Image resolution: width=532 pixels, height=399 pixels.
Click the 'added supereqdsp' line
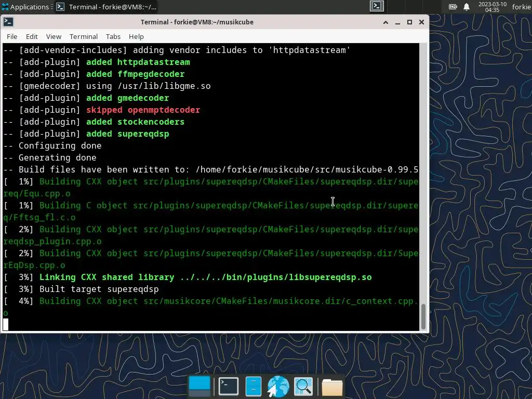tap(86, 134)
